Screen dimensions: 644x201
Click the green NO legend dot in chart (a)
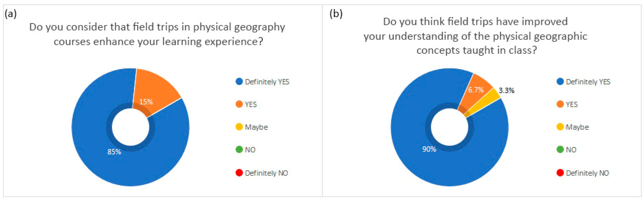point(239,149)
